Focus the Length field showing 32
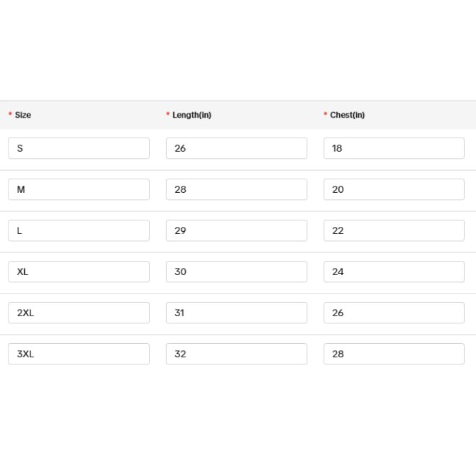476x475 pixels. coord(236,354)
